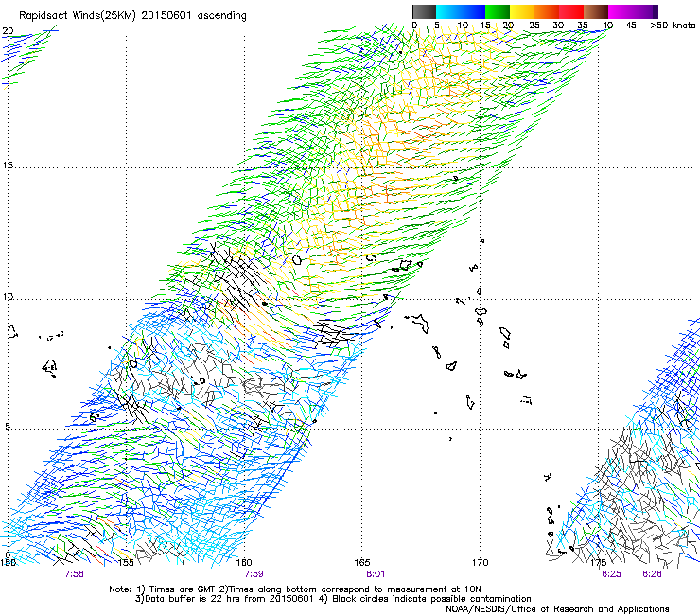
Task: Click the "155" longitude axis label
Action: (126, 562)
